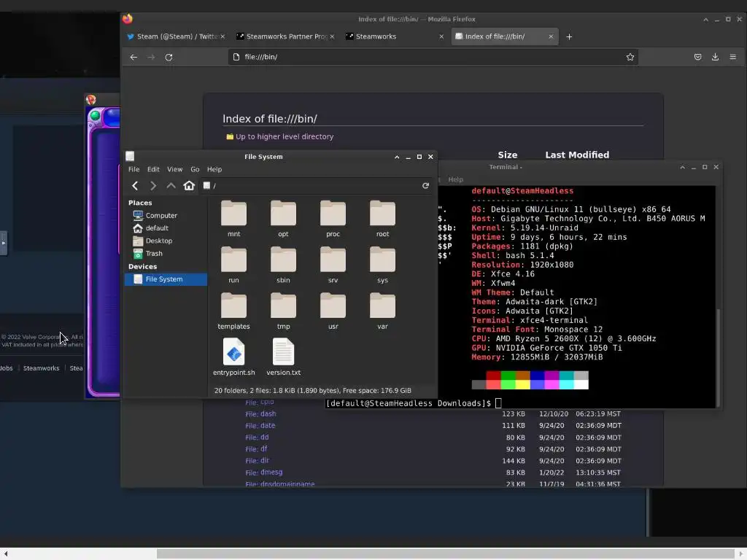The height and width of the screenshot is (560, 747).
Task: Save to Pocket in Firefox toolbar
Action: pos(697,57)
